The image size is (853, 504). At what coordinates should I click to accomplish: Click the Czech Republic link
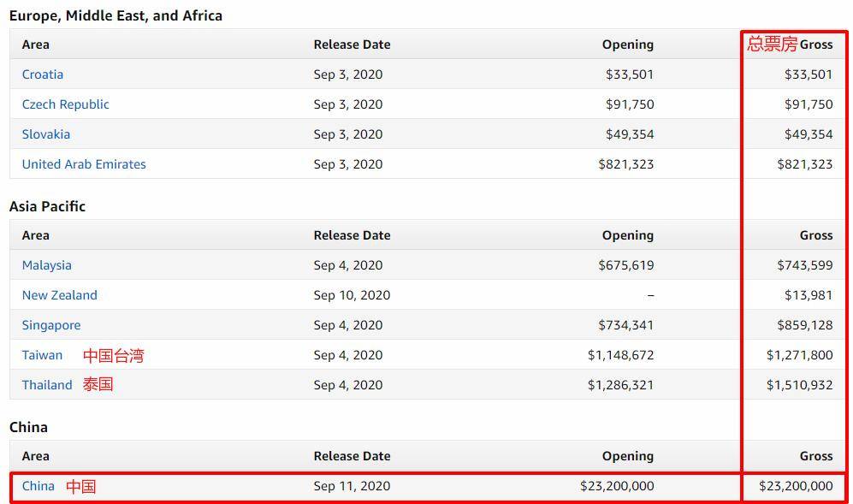tap(66, 104)
